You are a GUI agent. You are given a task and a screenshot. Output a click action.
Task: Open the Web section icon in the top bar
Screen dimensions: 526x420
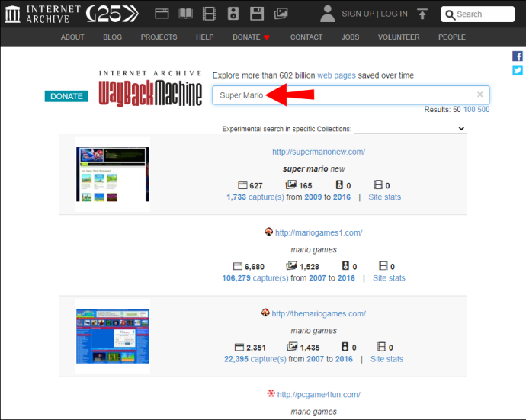(162, 14)
